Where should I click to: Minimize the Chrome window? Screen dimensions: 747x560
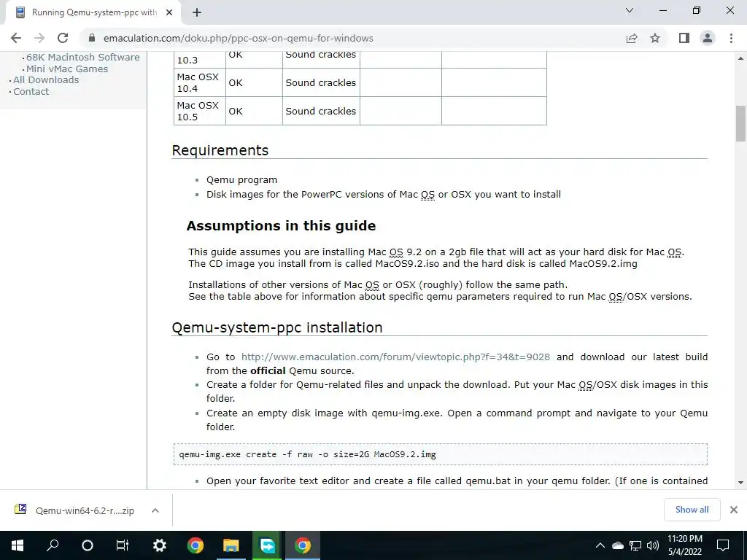pos(663,10)
